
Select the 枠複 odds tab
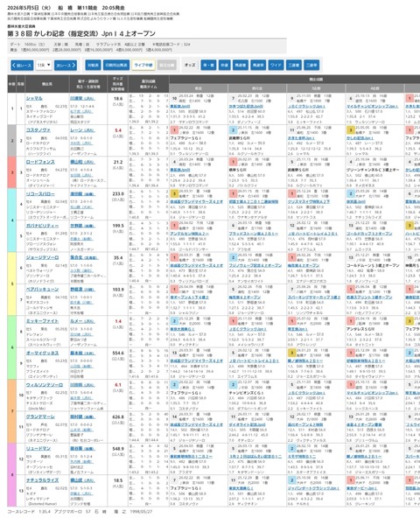(224, 65)
